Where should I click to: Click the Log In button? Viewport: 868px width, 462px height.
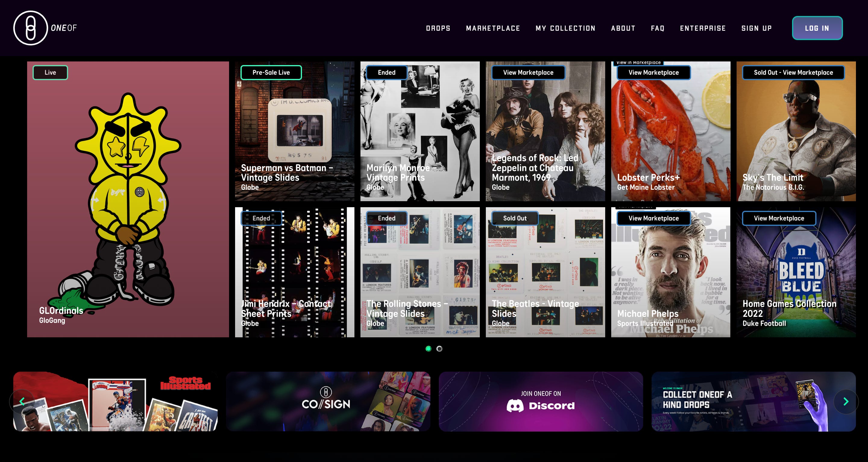(817, 28)
